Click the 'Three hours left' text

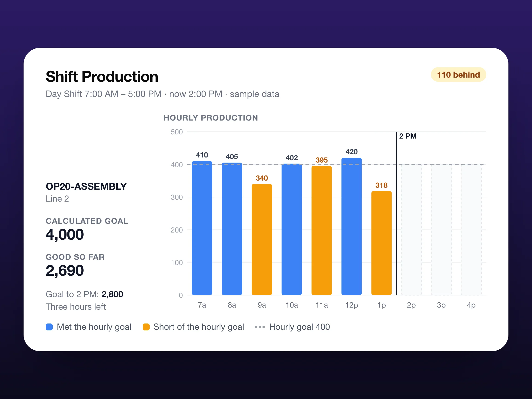(76, 307)
